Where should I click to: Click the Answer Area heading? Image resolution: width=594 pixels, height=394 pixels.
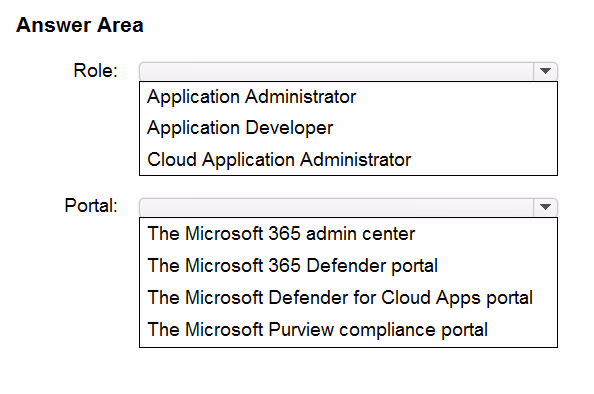point(80,25)
